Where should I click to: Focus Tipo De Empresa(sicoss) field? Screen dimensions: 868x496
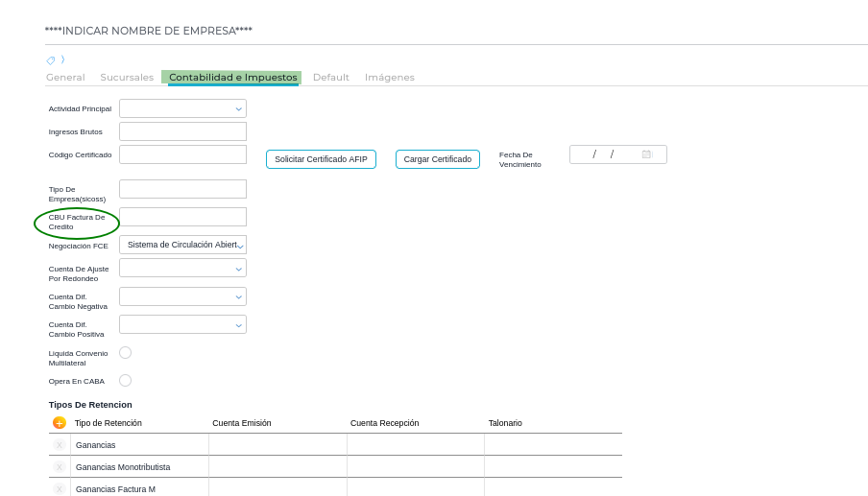click(182, 189)
